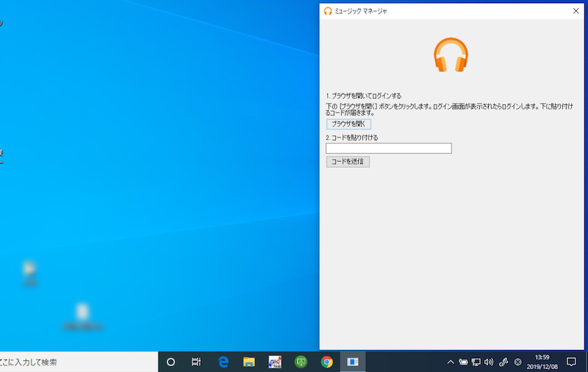Open the volume control in system tray
This screenshot has height=372, width=588.
point(489,362)
